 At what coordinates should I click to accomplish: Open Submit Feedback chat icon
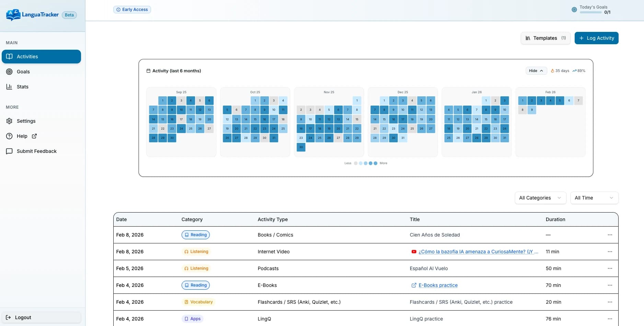pyautogui.click(x=9, y=151)
